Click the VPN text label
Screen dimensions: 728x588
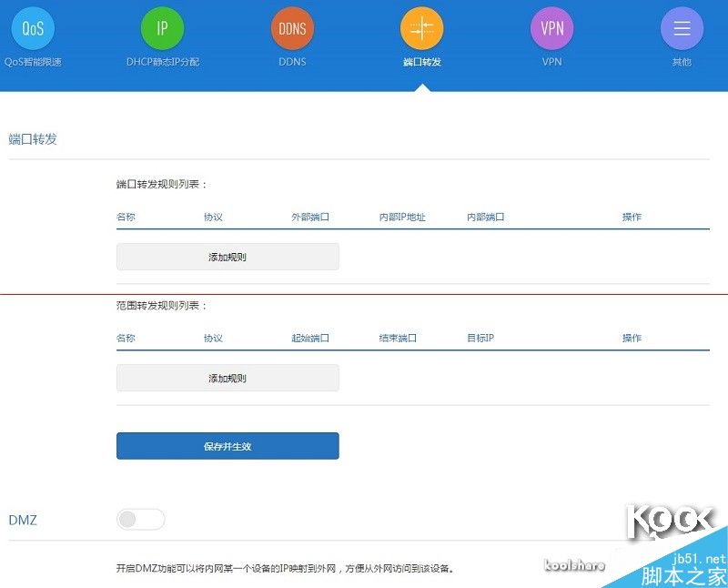(x=552, y=62)
